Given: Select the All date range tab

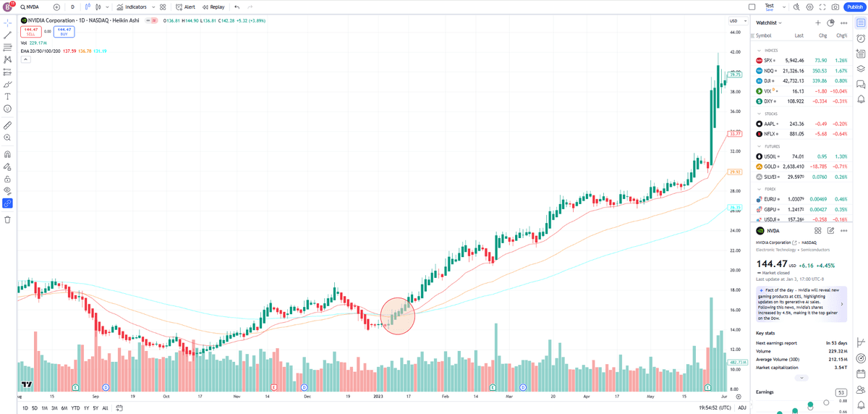Looking at the screenshot, I should (x=106, y=408).
